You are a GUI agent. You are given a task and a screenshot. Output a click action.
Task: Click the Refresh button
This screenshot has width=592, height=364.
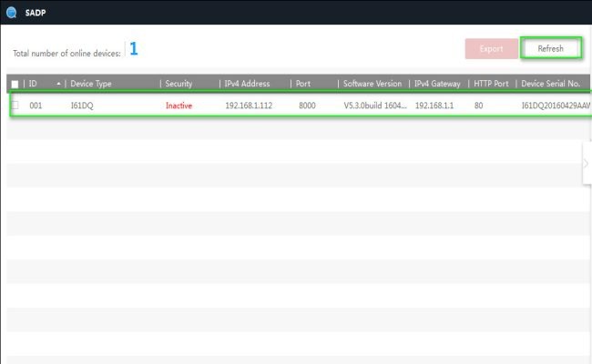tap(550, 48)
